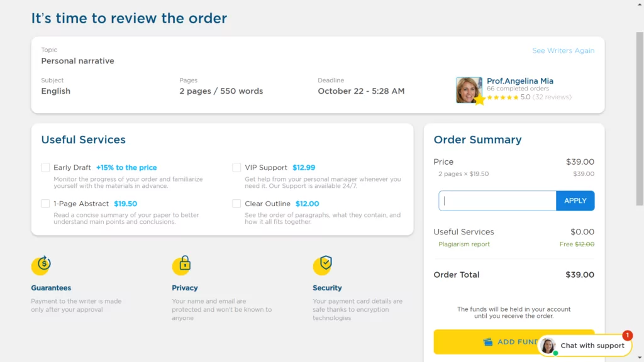Click the red chat notification badge
The width and height of the screenshot is (644, 362).
click(627, 336)
